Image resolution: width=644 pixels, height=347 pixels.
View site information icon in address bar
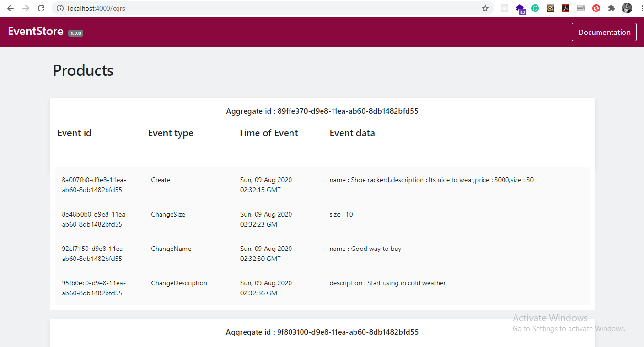[x=60, y=8]
